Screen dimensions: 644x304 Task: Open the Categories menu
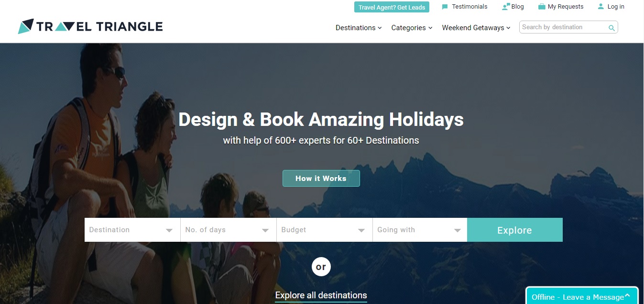coord(412,28)
